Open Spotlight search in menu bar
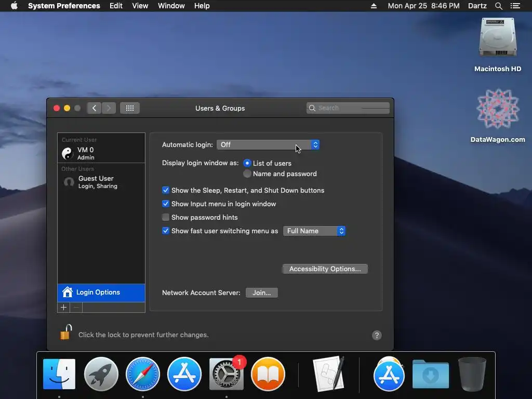The height and width of the screenshot is (399, 532). pyautogui.click(x=498, y=6)
